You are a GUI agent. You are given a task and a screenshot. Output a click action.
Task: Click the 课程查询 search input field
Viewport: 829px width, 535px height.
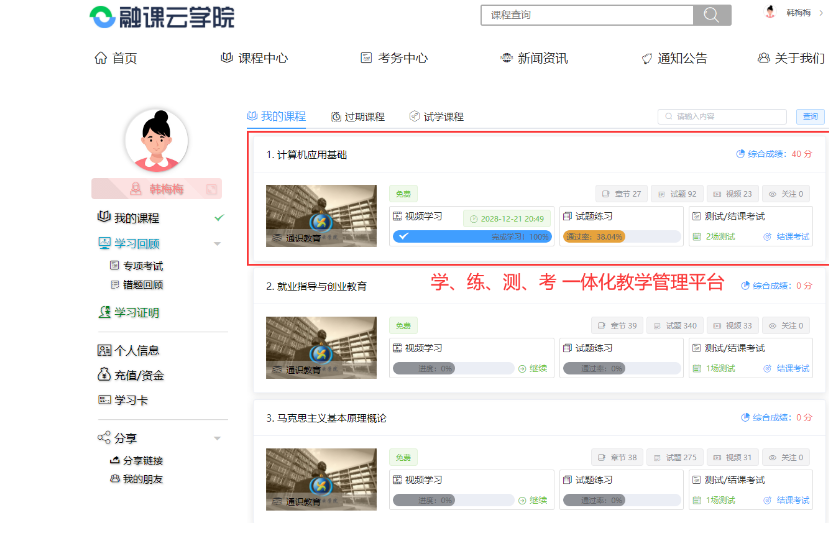[x=587, y=15]
